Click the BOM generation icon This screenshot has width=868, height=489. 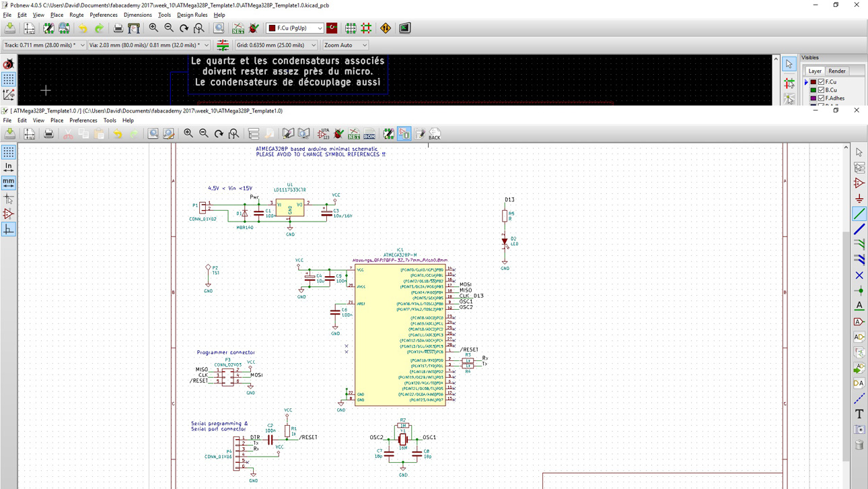tap(369, 134)
